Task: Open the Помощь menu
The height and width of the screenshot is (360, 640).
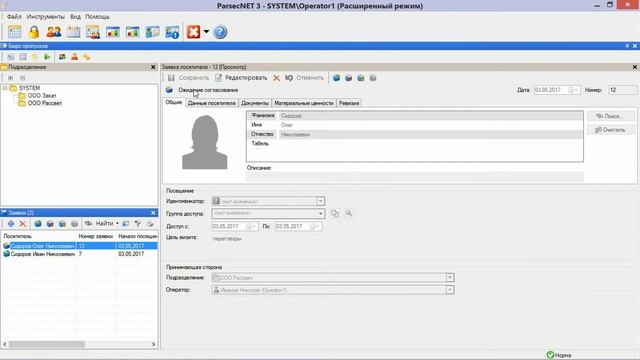Action: pos(97,17)
